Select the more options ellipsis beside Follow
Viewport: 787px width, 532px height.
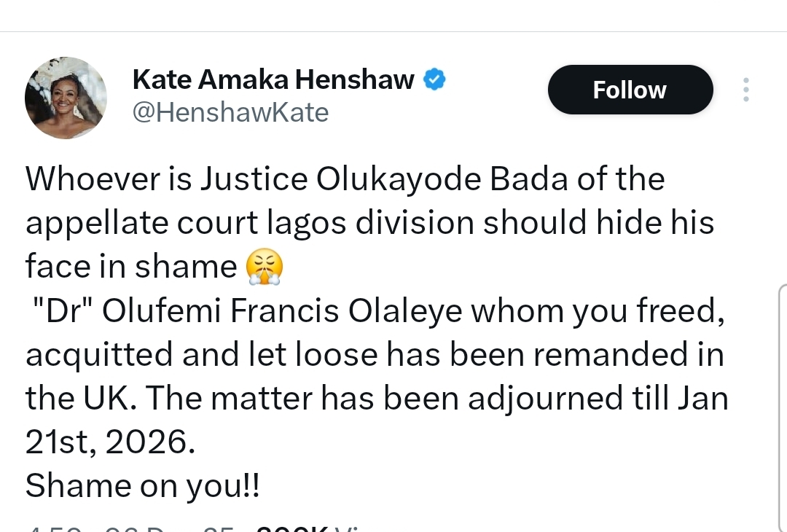point(746,89)
